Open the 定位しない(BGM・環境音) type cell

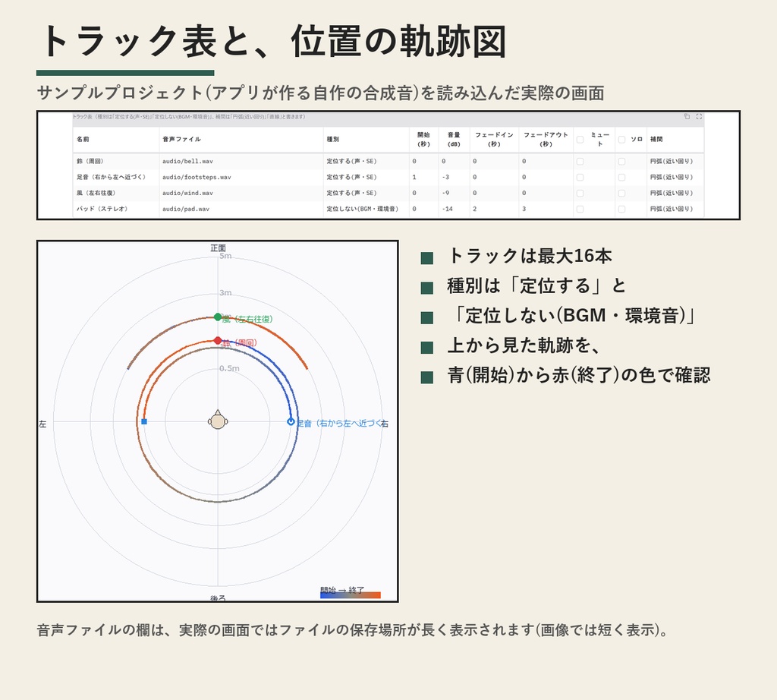[366, 210]
